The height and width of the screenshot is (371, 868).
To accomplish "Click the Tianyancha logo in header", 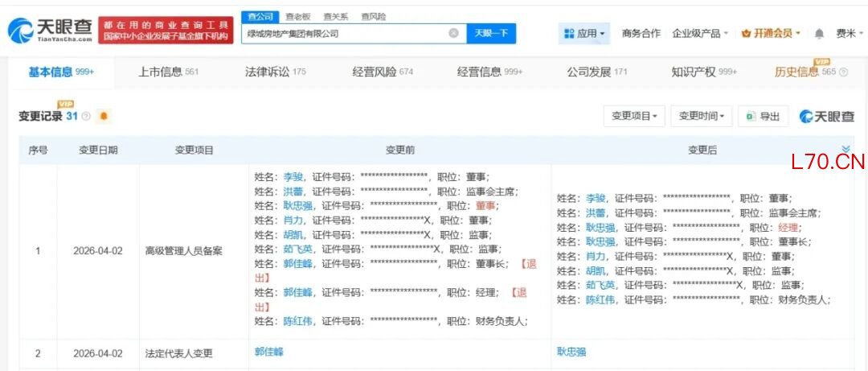I will [x=50, y=31].
